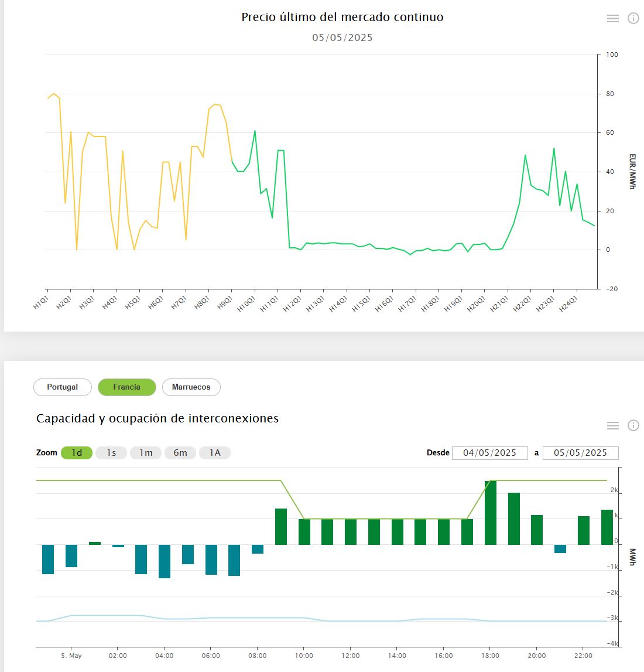Click the interconnections chart info icon
Screen dimensions: 644x672
click(633, 426)
